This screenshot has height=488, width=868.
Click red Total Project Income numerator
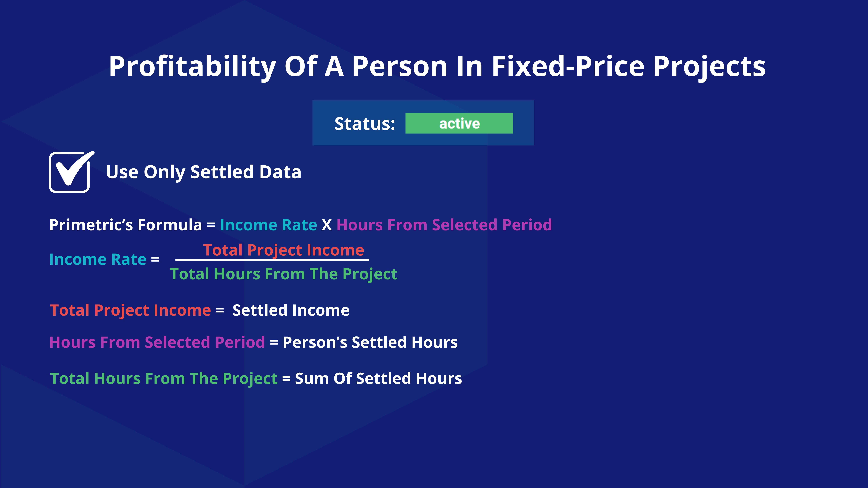284,250
